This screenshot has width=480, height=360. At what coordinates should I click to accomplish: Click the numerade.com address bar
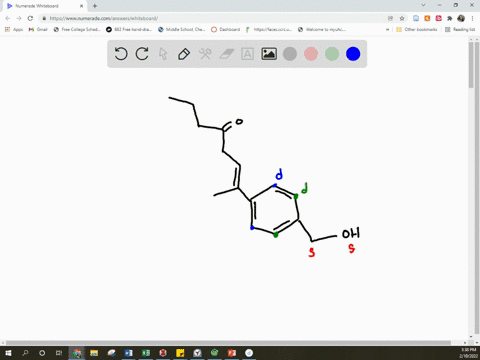pos(213,18)
